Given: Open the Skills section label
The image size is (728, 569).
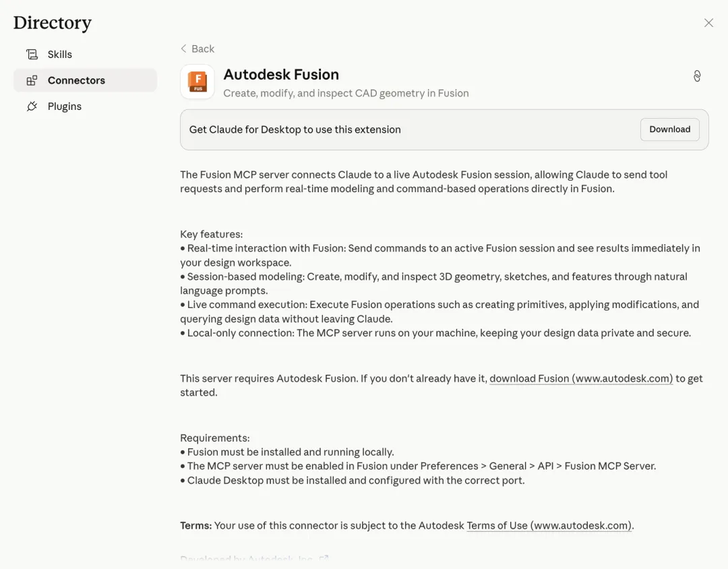Looking at the screenshot, I should click(x=60, y=55).
